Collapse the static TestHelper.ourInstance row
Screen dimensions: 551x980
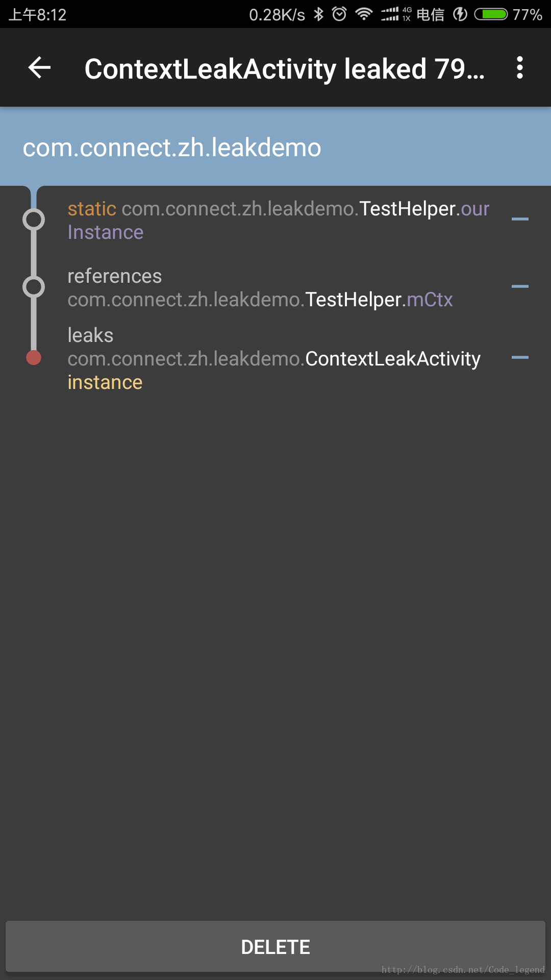pos(520,219)
